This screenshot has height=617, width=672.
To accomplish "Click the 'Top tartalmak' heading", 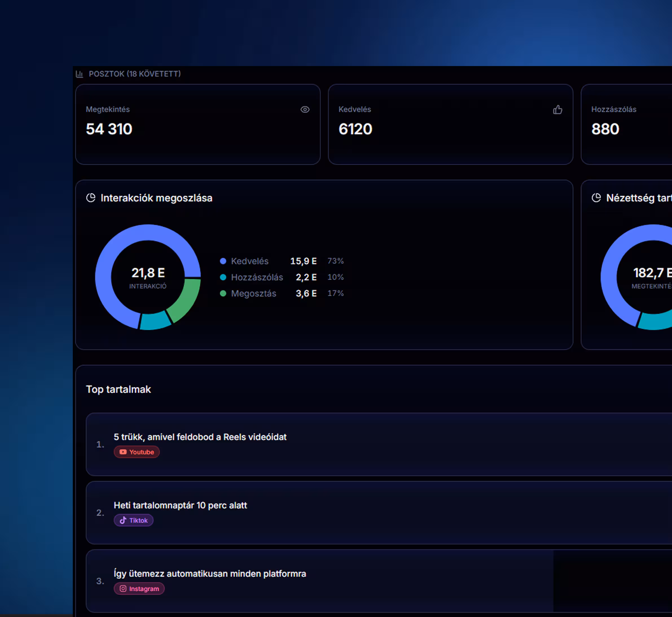I will [118, 389].
